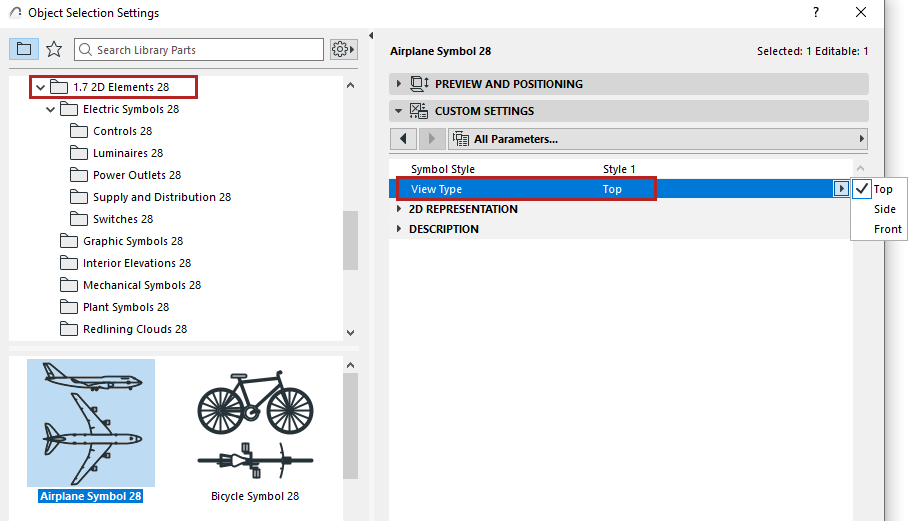Choose Side in View Type menu

pos(884,209)
